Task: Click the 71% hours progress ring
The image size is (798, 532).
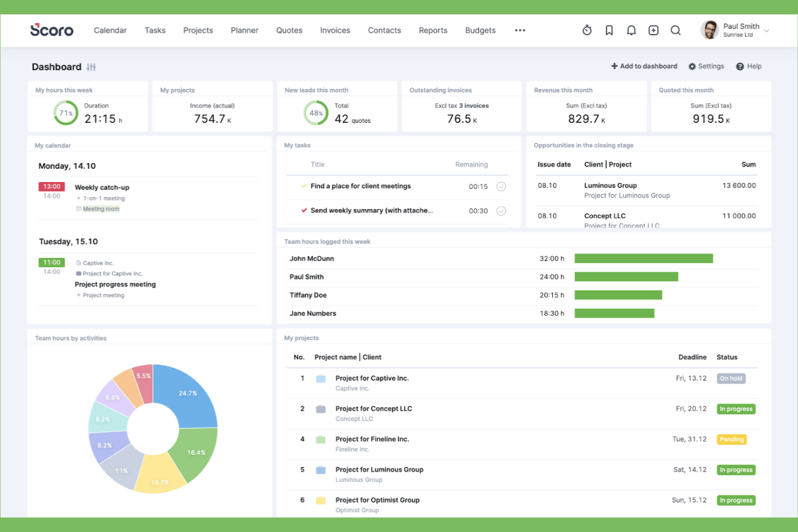Action: [66, 113]
